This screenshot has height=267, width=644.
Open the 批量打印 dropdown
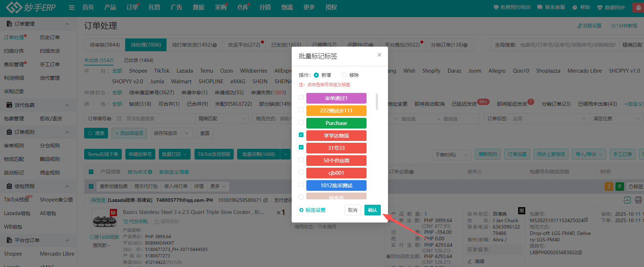(x=174, y=154)
